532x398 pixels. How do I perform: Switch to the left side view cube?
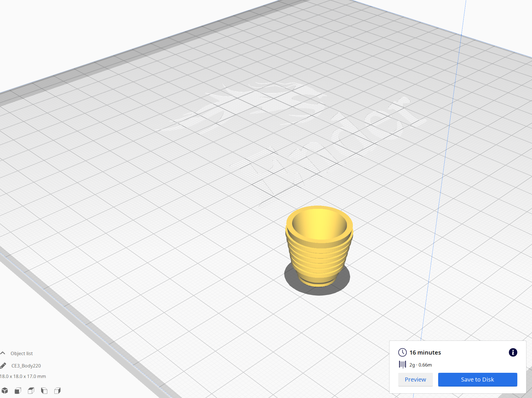coord(44,390)
